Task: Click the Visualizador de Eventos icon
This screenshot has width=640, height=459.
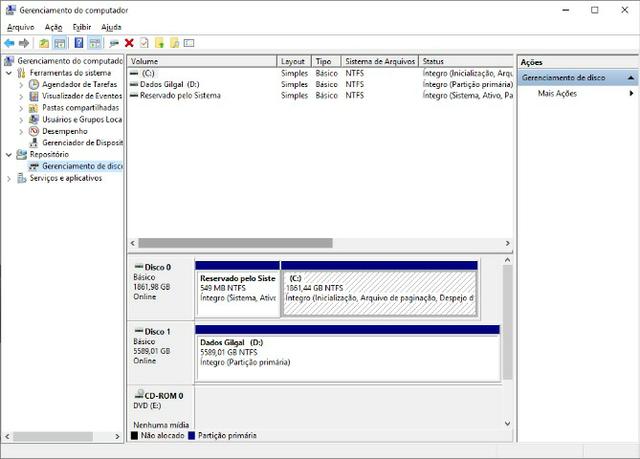Action: click(34, 96)
